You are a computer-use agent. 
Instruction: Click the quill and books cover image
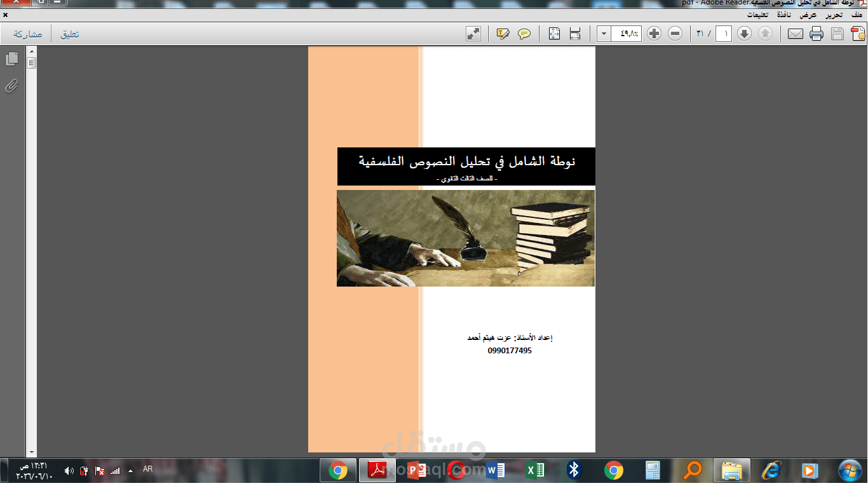point(466,238)
